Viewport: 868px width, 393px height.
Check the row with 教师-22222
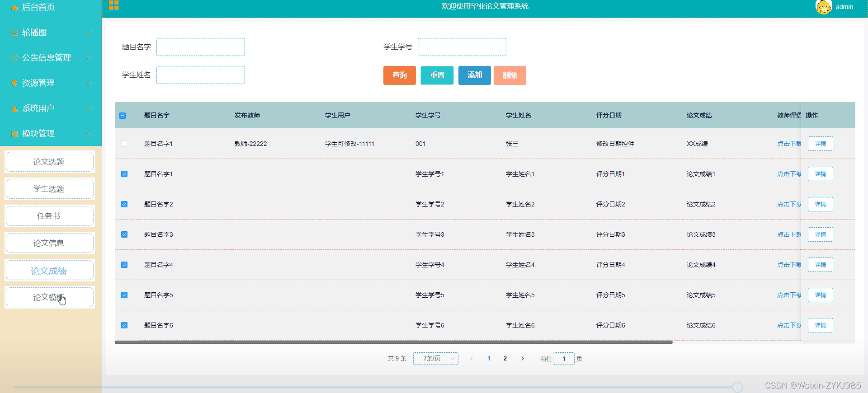[x=124, y=144]
